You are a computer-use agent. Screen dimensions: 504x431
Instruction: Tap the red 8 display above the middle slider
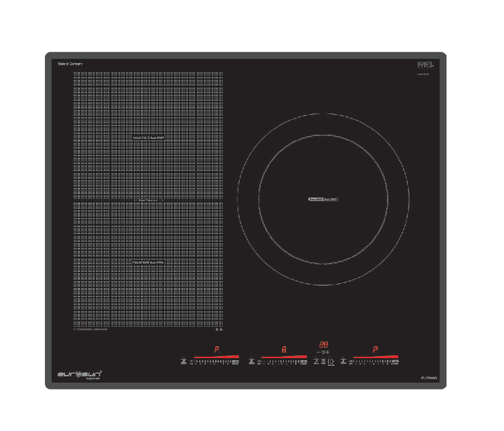click(284, 350)
